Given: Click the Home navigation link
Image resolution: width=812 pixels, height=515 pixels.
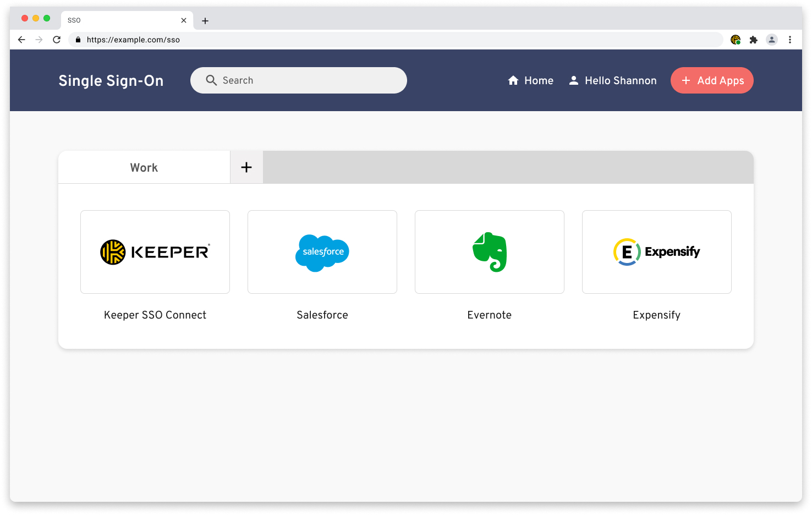Looking at the screenshot, I should click(530, 80).
